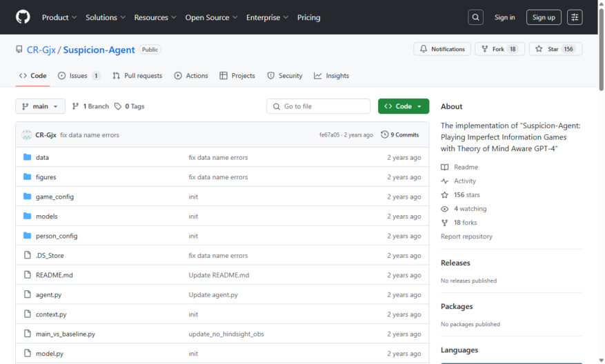
Task: Click the Notifications bell button
Action: click(442, 49)
